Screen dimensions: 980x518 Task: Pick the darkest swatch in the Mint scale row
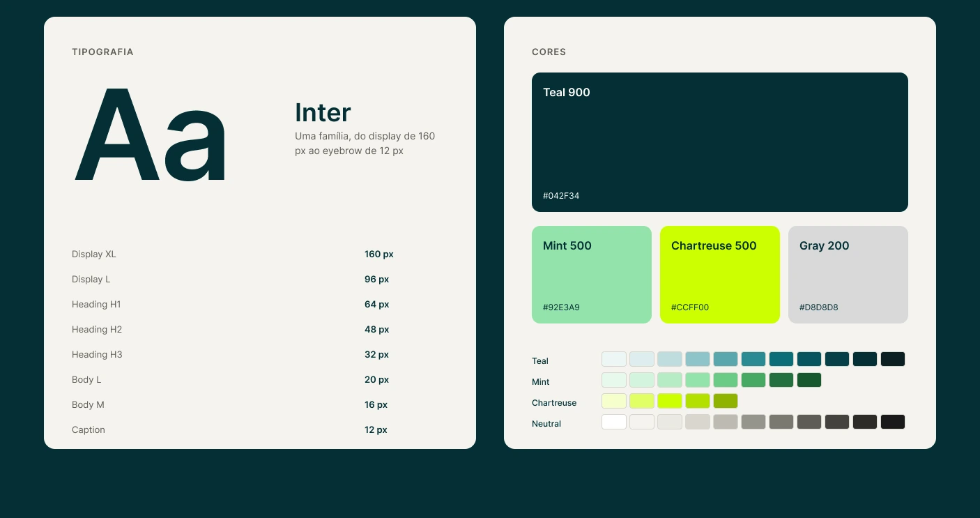pos(809,380)
